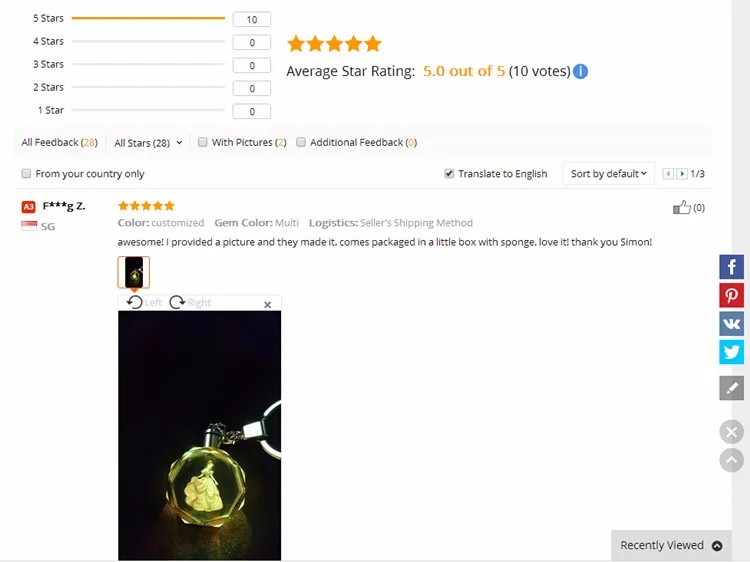The image size is (750, 562).
Task: Open the pencil edit icon in sidebar
Action: pos(731,388)
